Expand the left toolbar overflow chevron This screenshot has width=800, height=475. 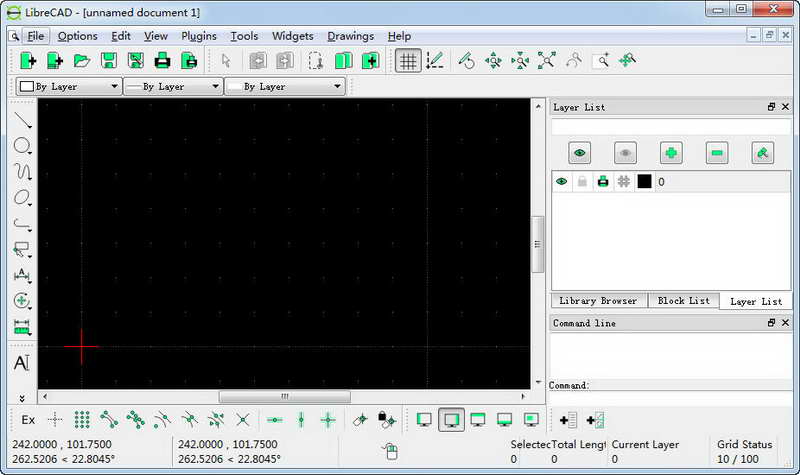click(22, 398)
